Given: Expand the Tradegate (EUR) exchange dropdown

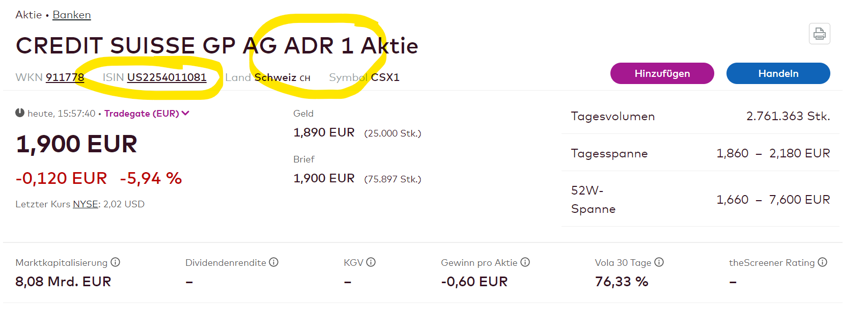Looking at the screenshot, I should pos(147,114).
